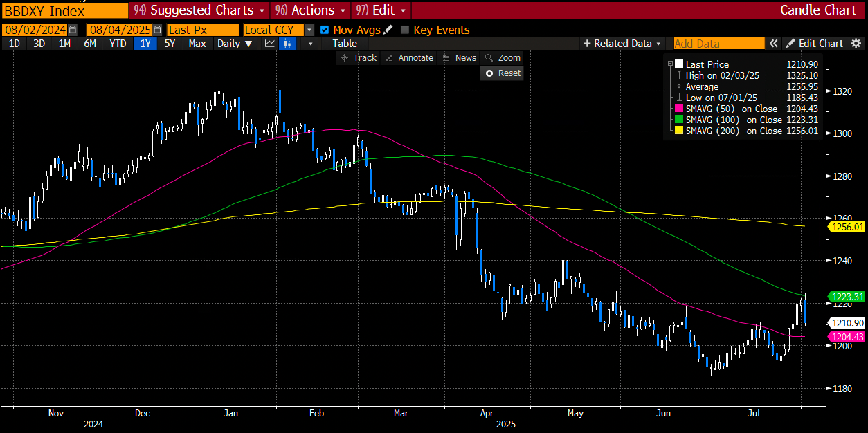Enable the Key Events checkbox

pos(405,30)
